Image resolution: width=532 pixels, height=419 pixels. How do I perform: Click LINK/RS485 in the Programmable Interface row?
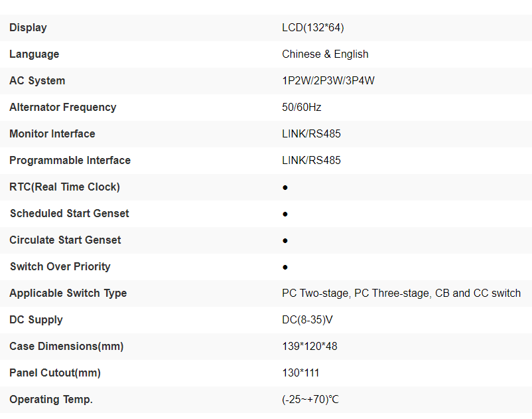(311, 161)
